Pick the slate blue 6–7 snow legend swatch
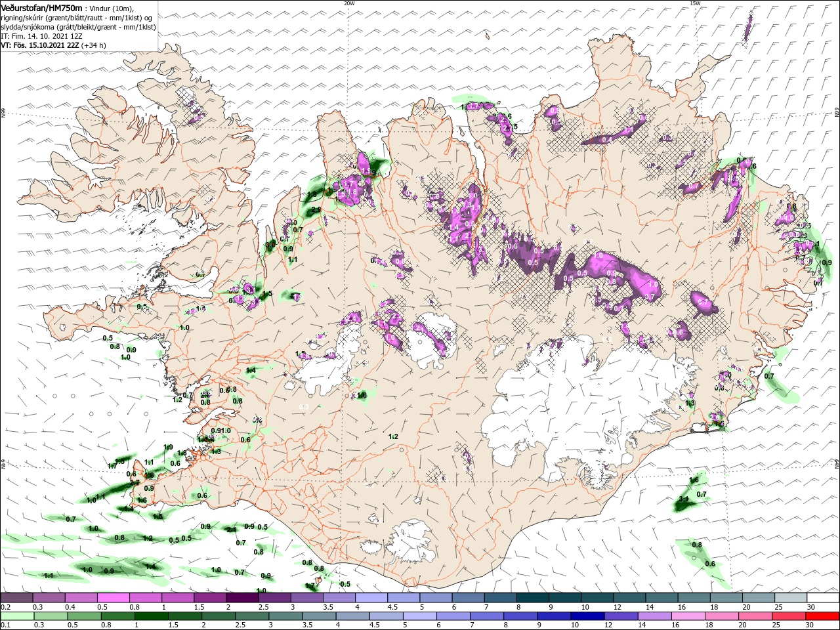840x630 pixels. pyautogui.click(x=469, y=598)
